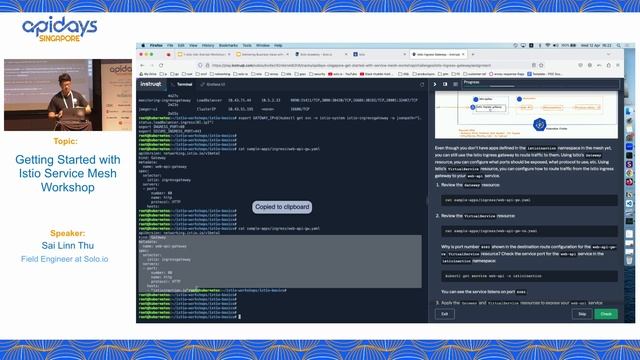This screenshot has width=640, height=360.
Task: Click the Exit button
Action: (x=444, y=314)
